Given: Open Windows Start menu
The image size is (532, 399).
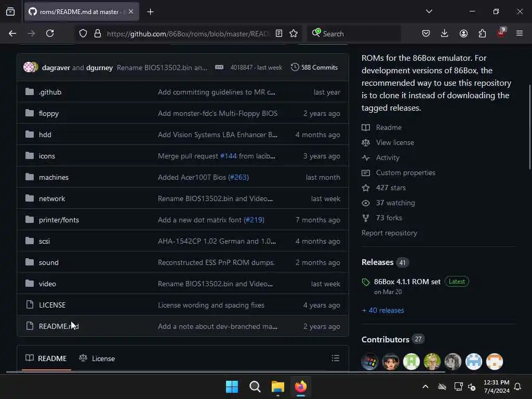Looking at the screenshot, I should tap(232, 387).
